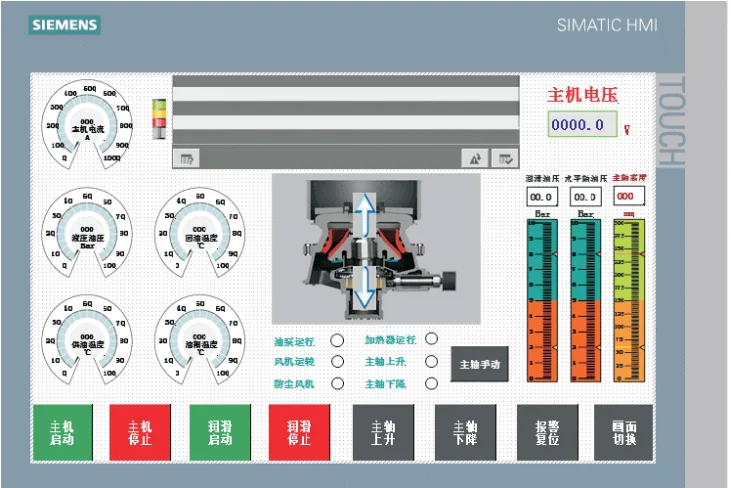Click the 防尘风机 indicator lamp

[337, 384]
